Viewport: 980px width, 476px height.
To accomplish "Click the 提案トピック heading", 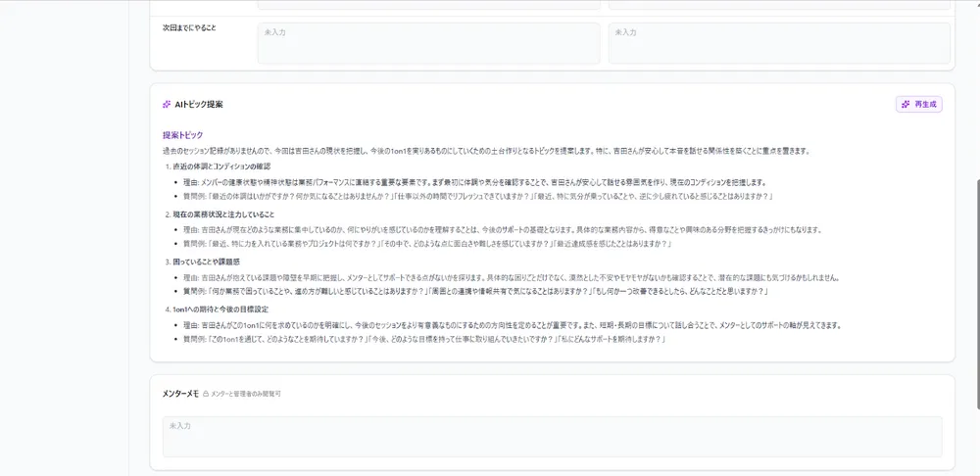I will click(x=182, y=135).
